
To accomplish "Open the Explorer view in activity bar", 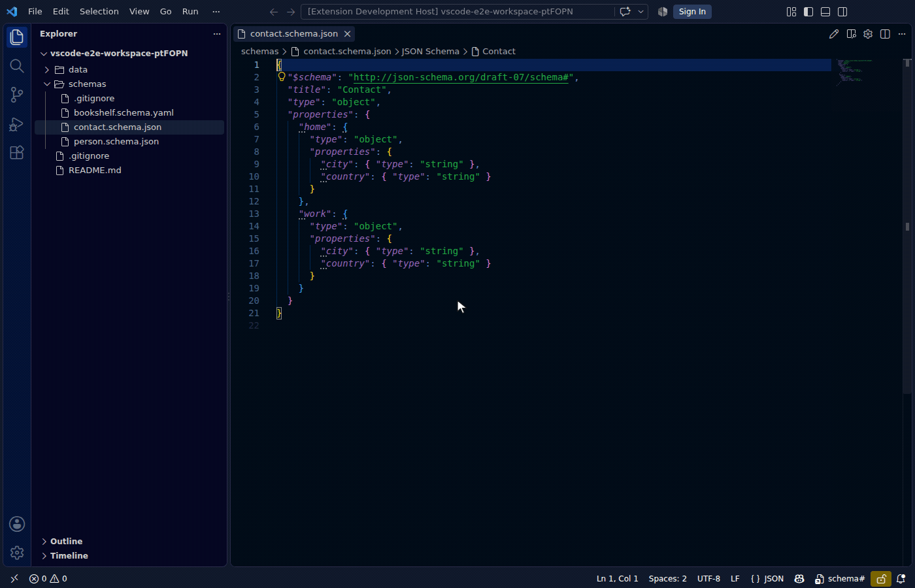I will (17, 37).
